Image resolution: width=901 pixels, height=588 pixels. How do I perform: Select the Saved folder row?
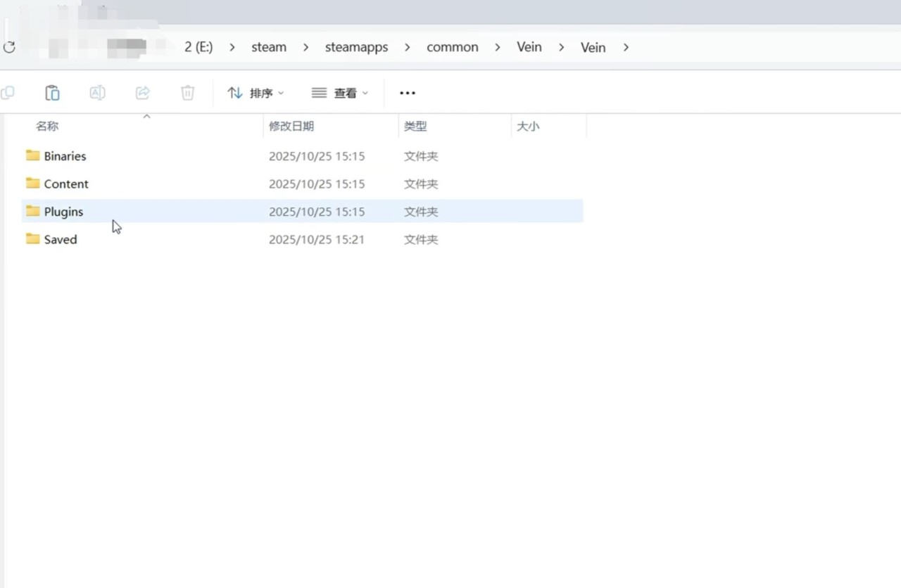[x=61, y=240]
